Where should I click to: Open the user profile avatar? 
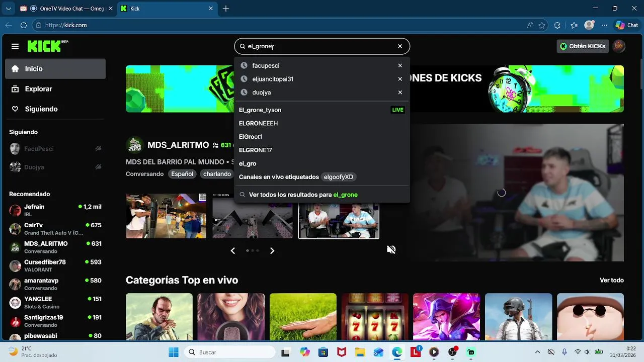click(619, 46)
